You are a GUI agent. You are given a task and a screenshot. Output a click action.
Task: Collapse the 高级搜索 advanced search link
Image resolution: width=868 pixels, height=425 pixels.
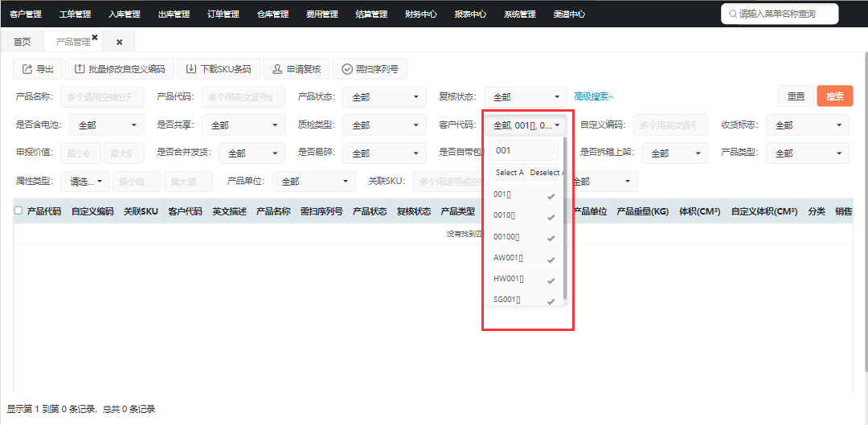[x=593, y=97]
